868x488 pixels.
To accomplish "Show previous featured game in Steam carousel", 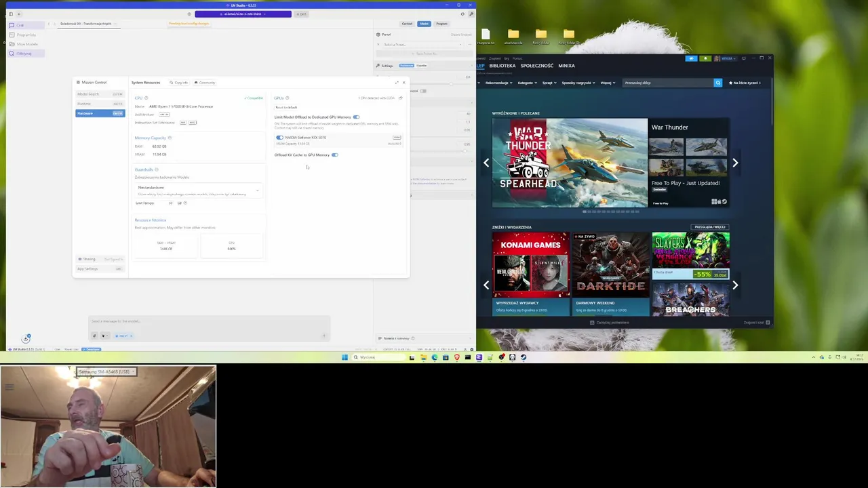I will coord(486,163).
